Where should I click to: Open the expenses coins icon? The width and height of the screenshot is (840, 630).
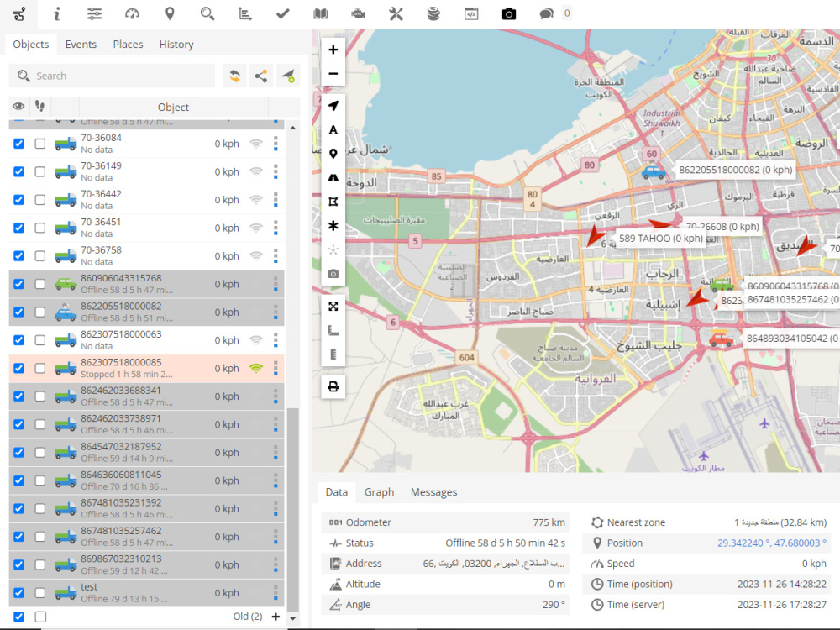[433, 14]
